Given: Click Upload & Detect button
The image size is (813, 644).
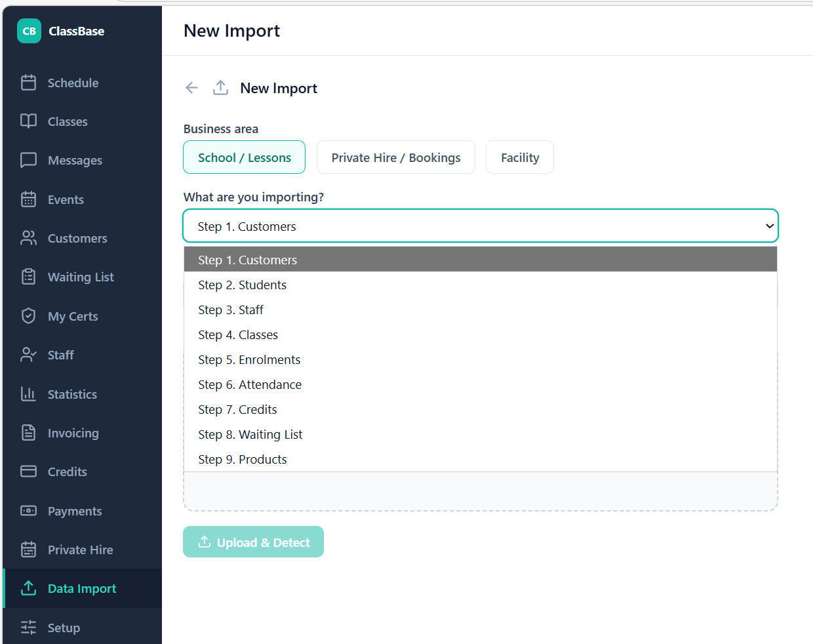Looking at the screenshot, I should coord(253,542).
